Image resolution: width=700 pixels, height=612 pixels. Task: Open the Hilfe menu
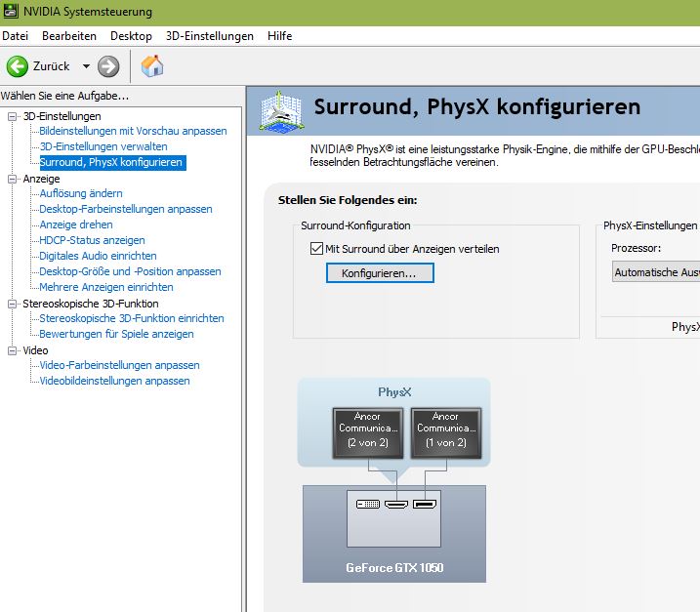pos(280,36)
